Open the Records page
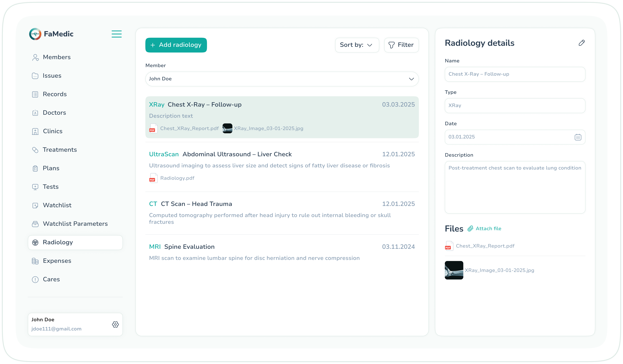This screenshot has height=364, width=623. pyautogui.click(x=75, y=94)
